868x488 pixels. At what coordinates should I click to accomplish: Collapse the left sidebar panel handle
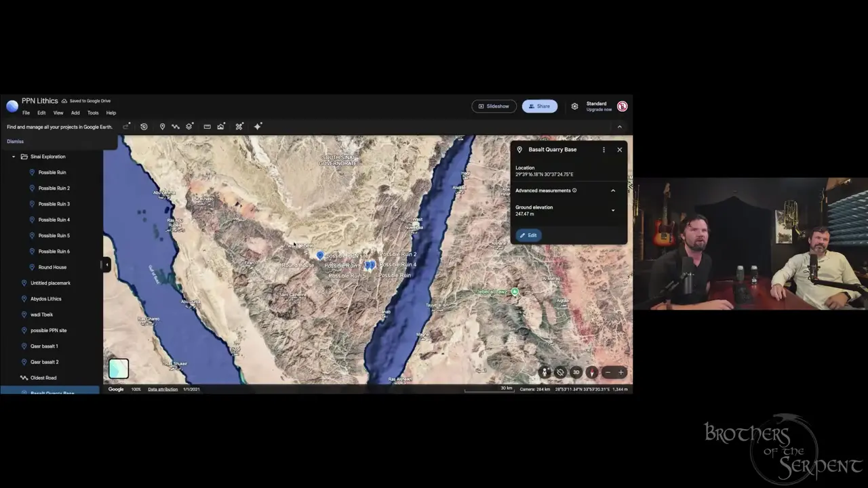coord(106,264)
